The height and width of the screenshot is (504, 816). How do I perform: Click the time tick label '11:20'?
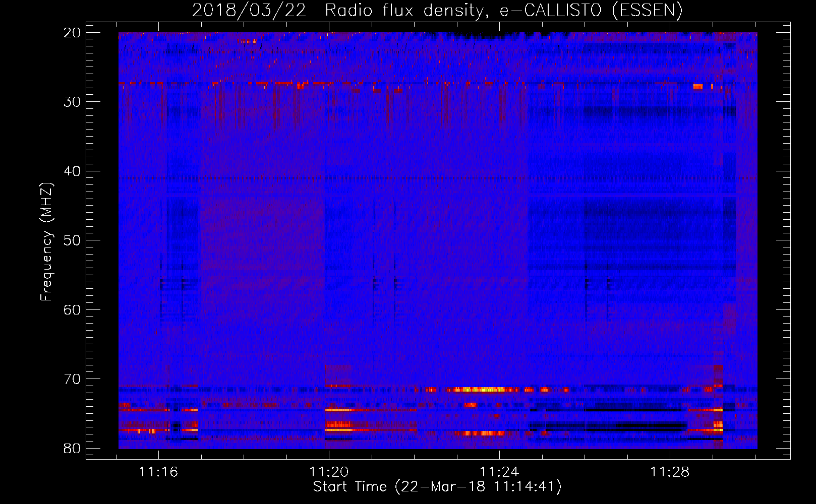(x=329, y=472)
